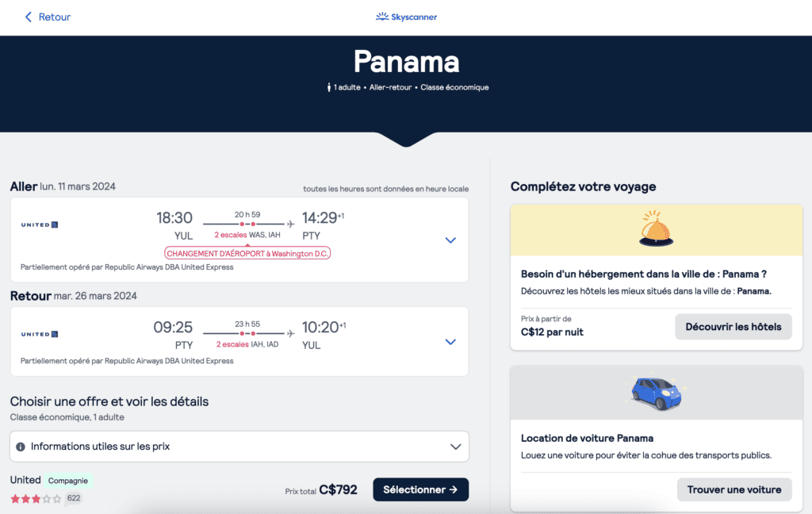Click Trouver une voiture
Image resolution: width=812 pixels, height=514 pixels.
pos(734,489)
